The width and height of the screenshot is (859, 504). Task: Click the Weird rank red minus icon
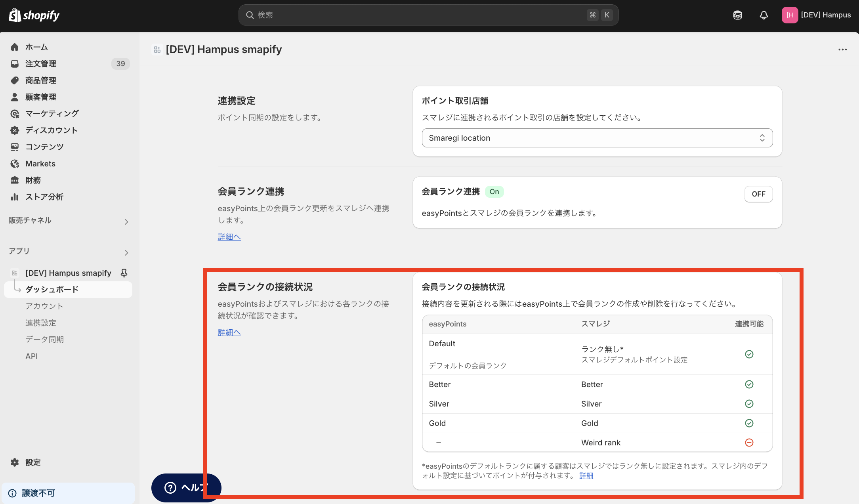[749, 443]
